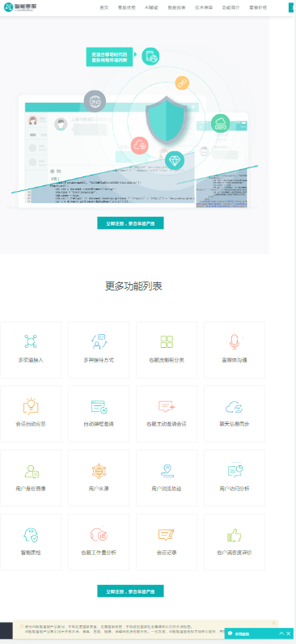The height and width of the screenshot is (644, 296).
Task: Open the 数据报表 nav item
Action: 176,8
